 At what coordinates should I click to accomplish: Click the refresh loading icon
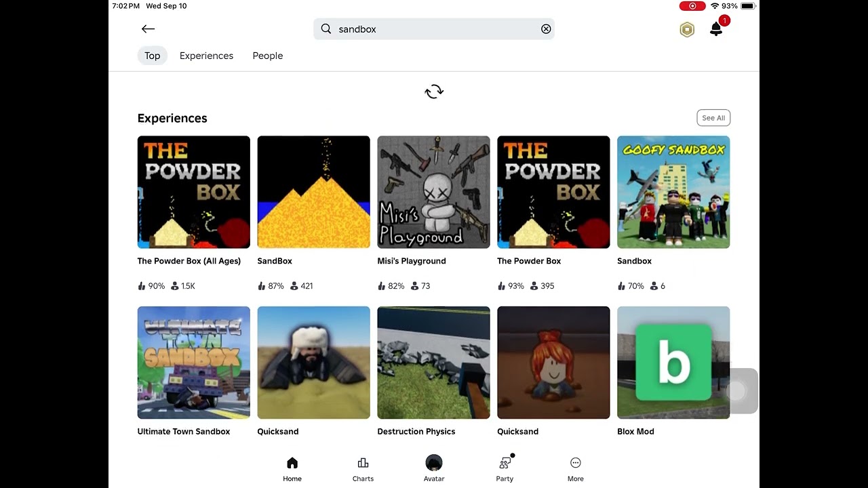434,91
